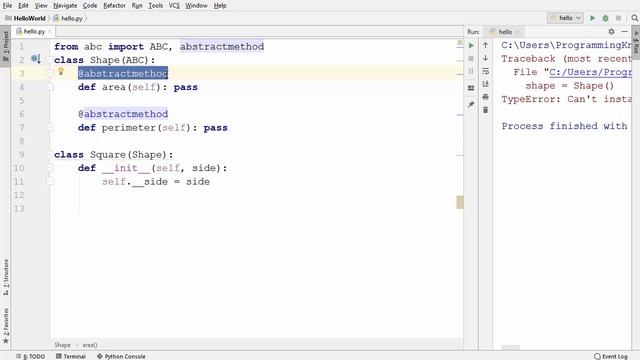
Task: Open the View menu
Action: (41, 5)
